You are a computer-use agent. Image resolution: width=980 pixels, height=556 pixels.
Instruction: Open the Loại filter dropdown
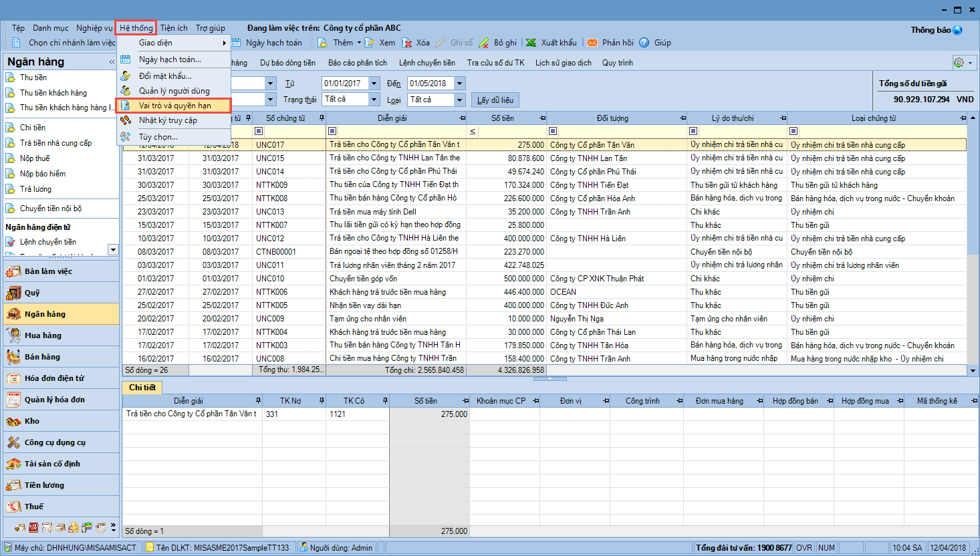(459, 100)
